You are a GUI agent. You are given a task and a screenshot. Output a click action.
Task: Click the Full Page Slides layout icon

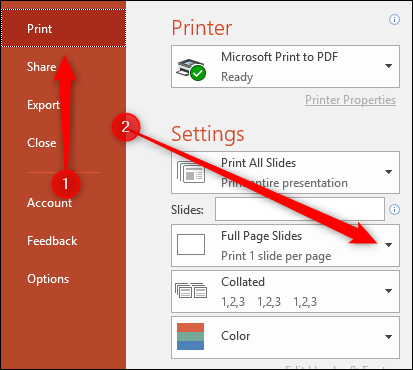click(191, 245)
